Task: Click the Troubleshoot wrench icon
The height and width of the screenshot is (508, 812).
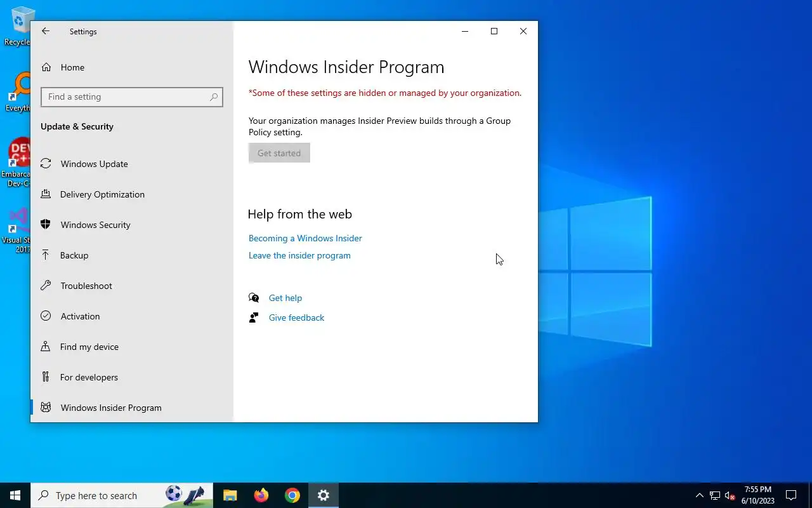Action: (x=46, y=286)
